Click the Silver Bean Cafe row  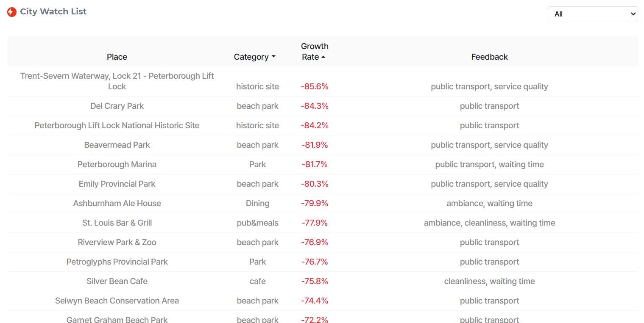117,281
